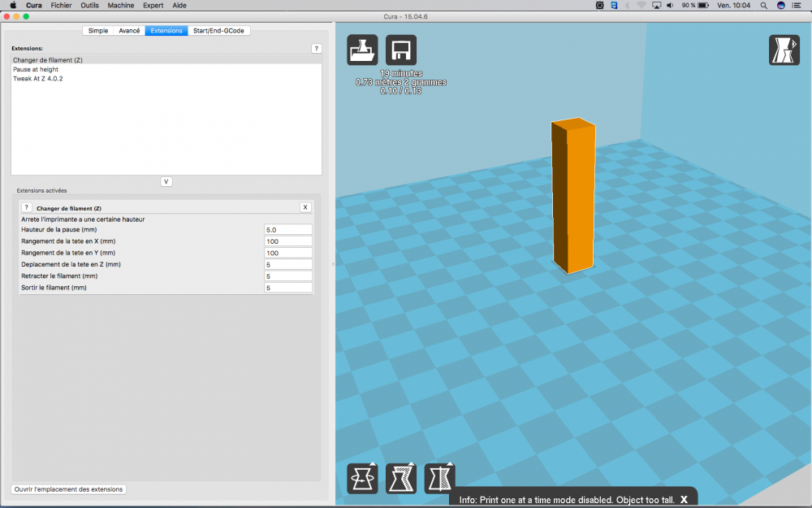
Task: Open the Aide menu
Action: point(179,5)
